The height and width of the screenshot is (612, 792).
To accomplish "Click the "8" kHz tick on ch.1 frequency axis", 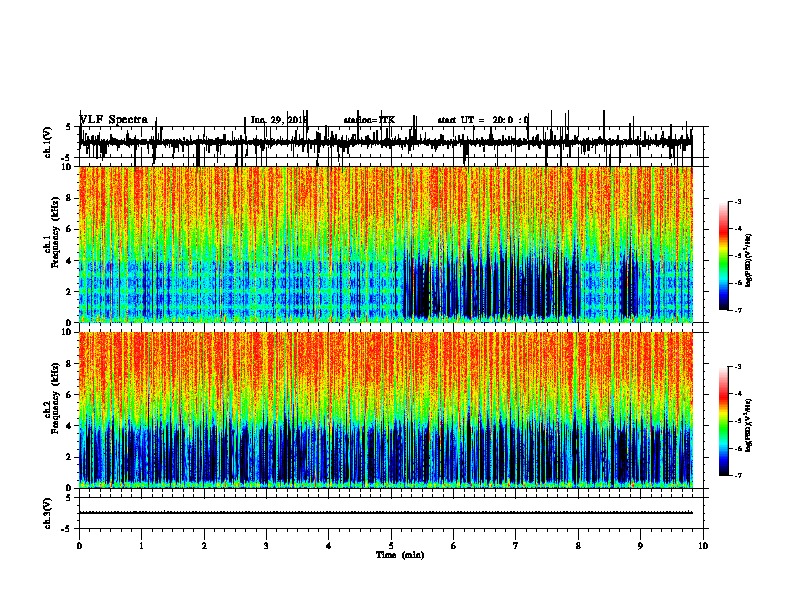I will pyautogui.click(x=70, y=198).
